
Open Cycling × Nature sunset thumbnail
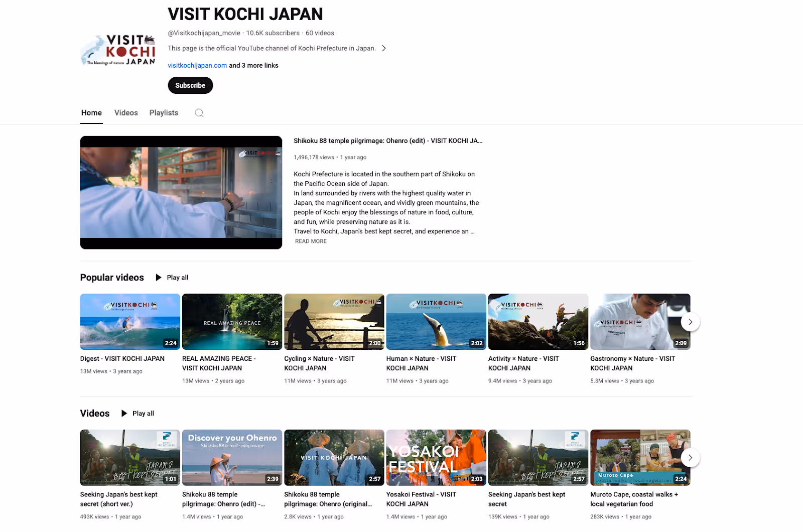(334, 322)
